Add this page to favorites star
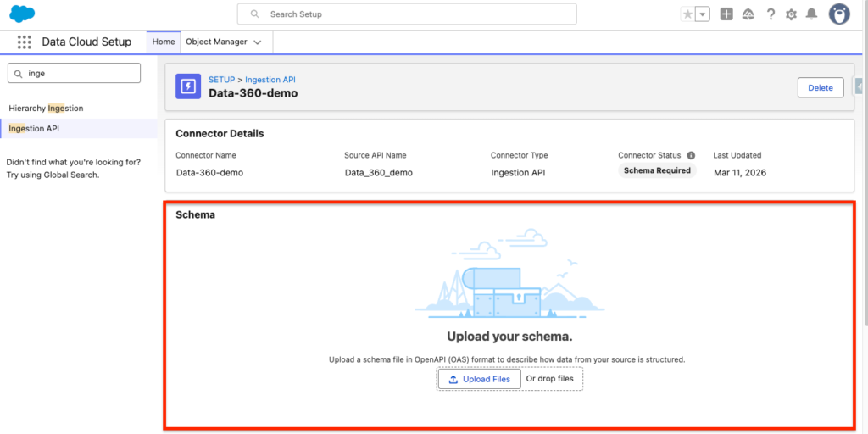Viewport: 868px width, 434px height. coord(687,14)
